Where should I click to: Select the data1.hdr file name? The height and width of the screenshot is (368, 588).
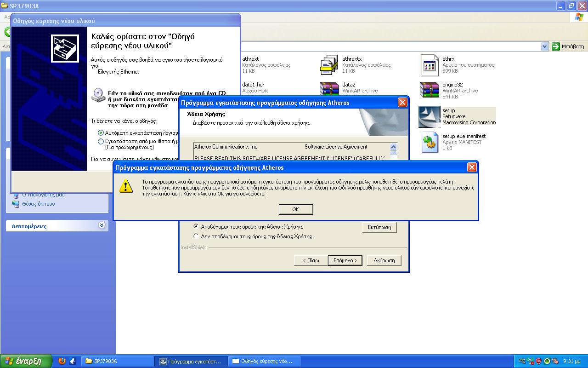(253, 85)
